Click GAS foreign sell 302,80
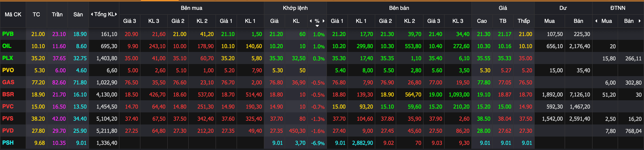This screenshot has height=150, width=644. 633,83
